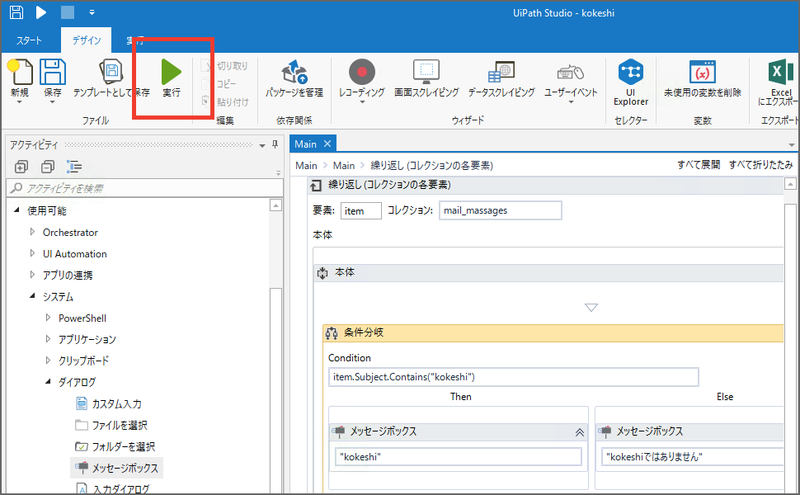Click the 新規 new file icon
This screenshot has height=495, width=800.
20,72
